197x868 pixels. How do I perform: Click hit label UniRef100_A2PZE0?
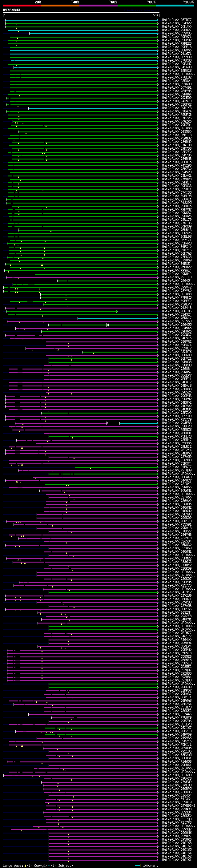click(176, 152)
